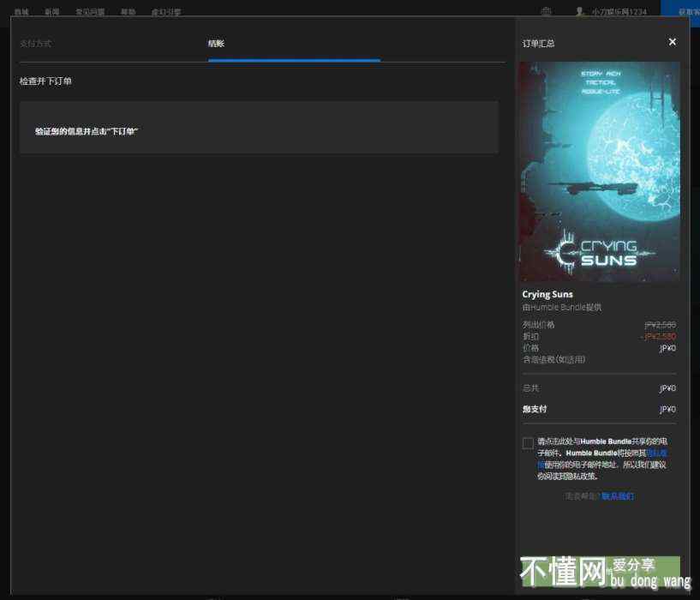The image size is (700, 600).
Task: Open the 联系我们 contact us link
Action: (618, 496)
